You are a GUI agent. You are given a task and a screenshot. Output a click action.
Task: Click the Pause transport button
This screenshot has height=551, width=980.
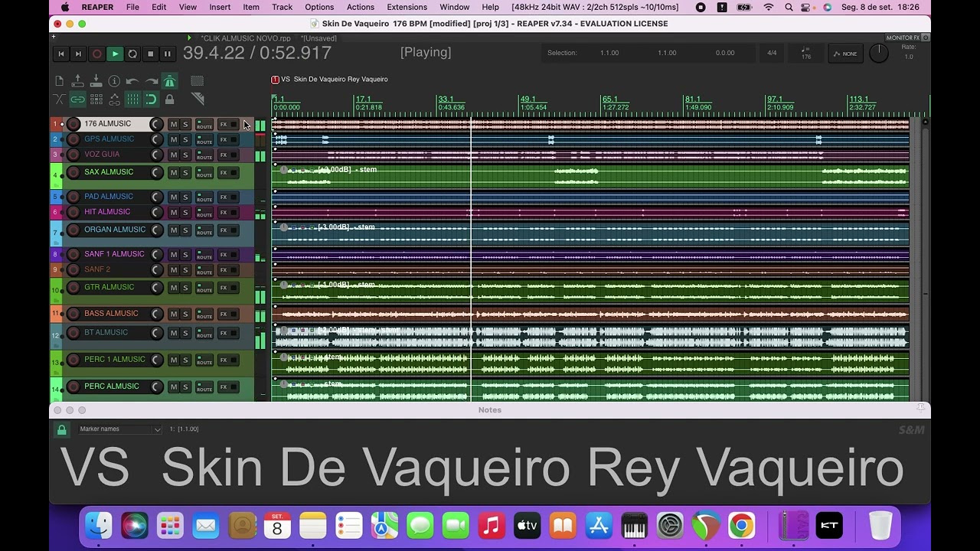click(x=168, y=54)
